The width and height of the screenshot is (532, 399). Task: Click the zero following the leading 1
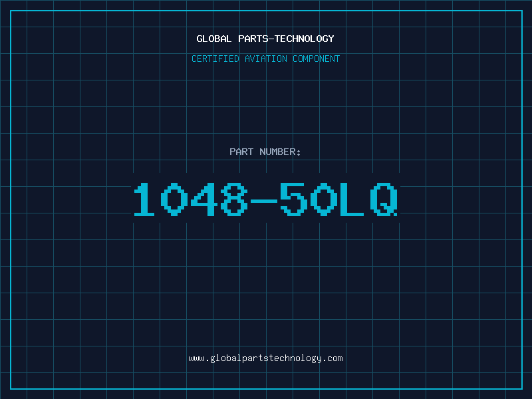(174, 199)
